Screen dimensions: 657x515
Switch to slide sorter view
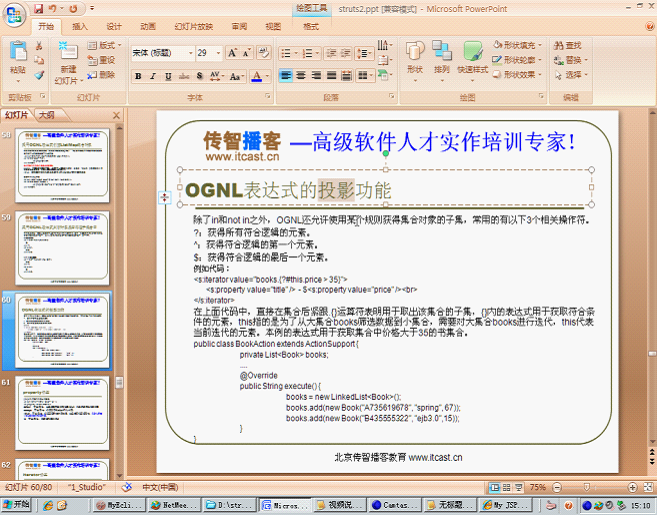[507, 487]
